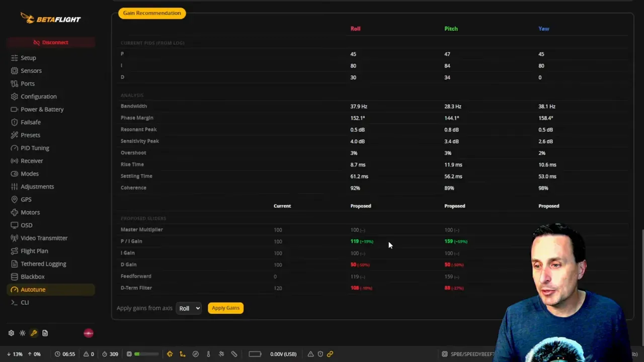Click the Motors sidebar icon

[x=15, y=212]
